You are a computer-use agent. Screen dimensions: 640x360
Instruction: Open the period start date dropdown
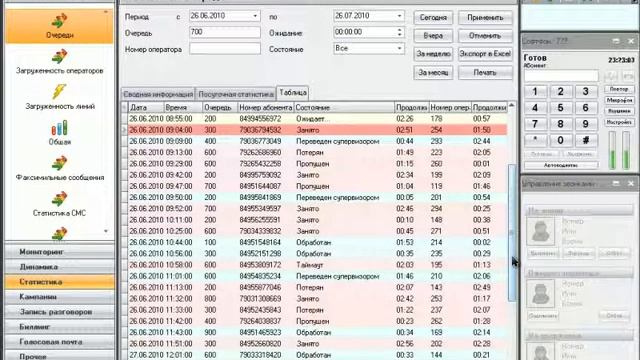(x=255, y=16)
